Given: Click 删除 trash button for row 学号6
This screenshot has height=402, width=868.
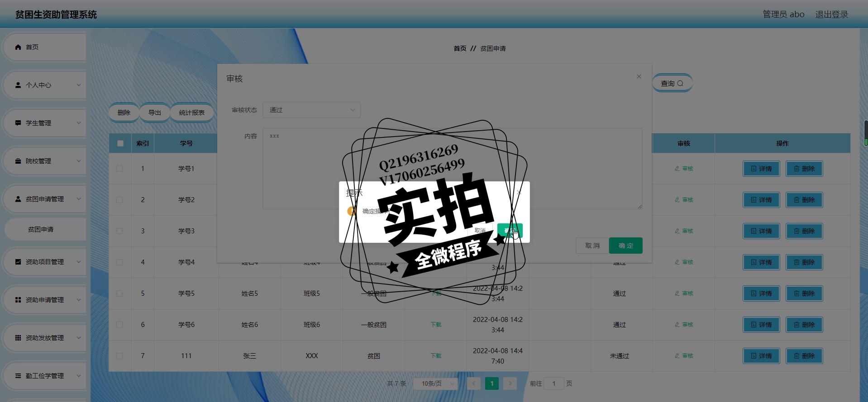Looking at the screenshot, I should click(804, 325).
